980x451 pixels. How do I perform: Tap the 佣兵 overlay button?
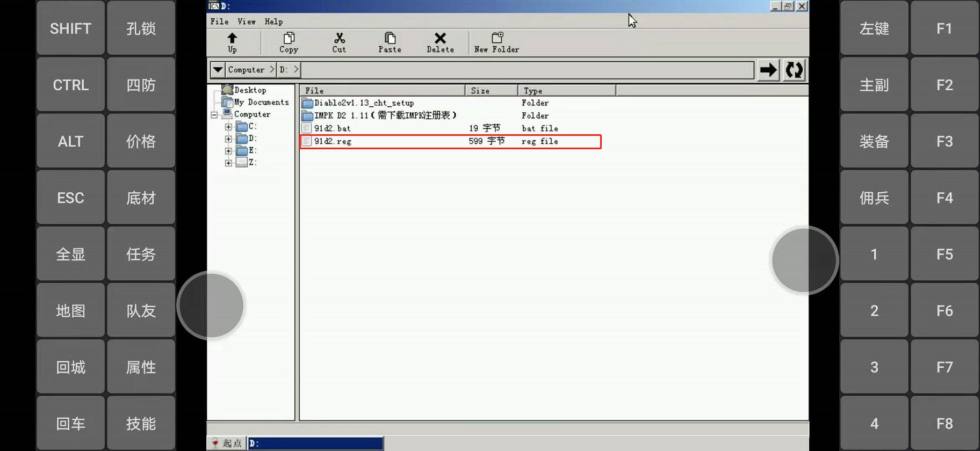[874, 198]
